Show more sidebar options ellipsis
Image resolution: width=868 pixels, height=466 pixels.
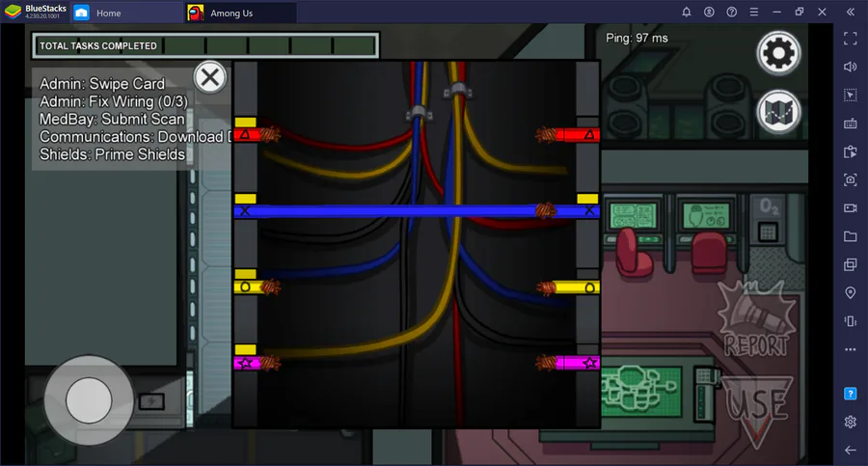tap(851, 349)
